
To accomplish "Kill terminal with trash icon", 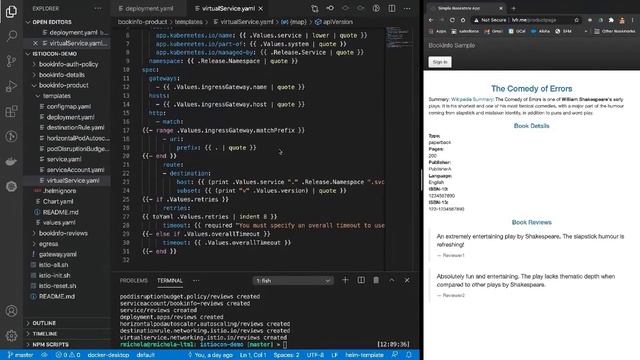I will [x=376, y=280].
